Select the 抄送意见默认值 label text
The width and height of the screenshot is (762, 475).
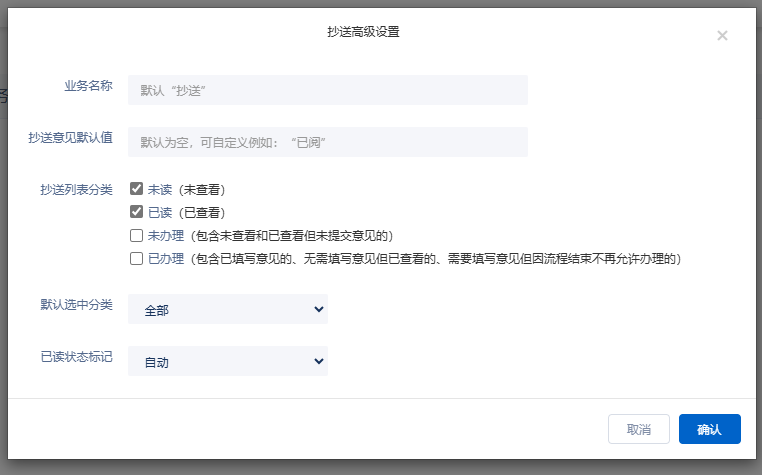click(x=70, y=138)
